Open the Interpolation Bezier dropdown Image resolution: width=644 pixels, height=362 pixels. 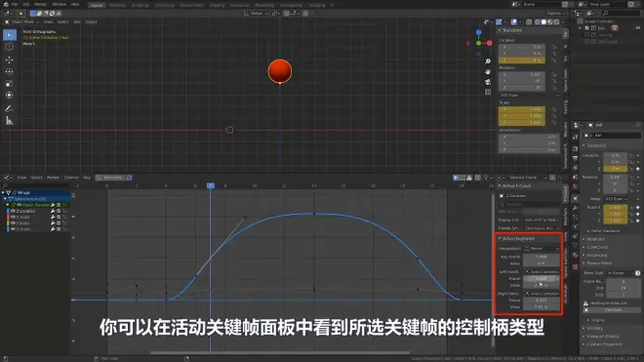point(542,249)
